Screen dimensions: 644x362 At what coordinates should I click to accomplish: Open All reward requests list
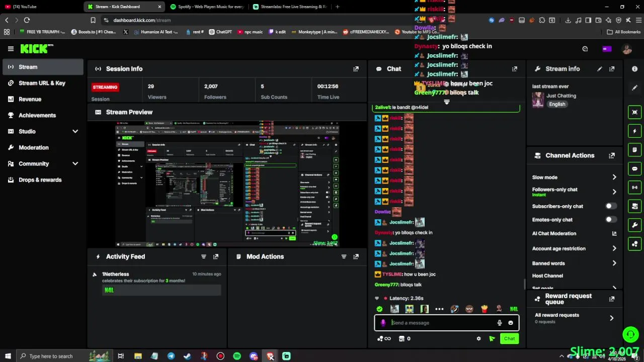[x=574, y=318]
